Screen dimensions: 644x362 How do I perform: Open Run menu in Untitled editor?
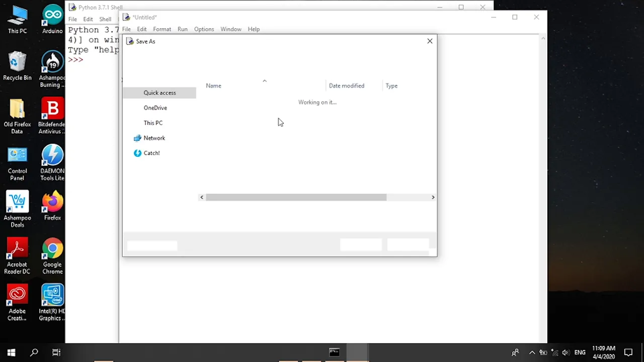(x=182, y=29)
